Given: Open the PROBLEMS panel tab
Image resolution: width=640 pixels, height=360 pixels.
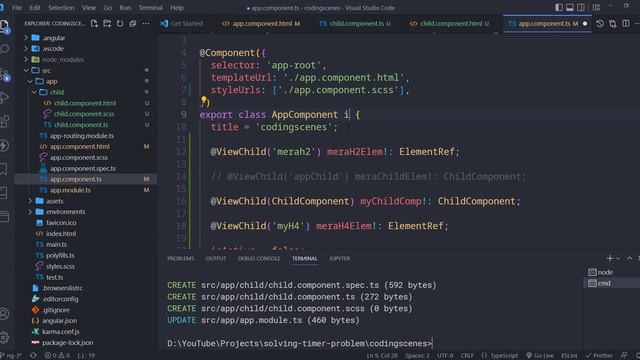Looking at the screenshot, I should coord(180,258).
